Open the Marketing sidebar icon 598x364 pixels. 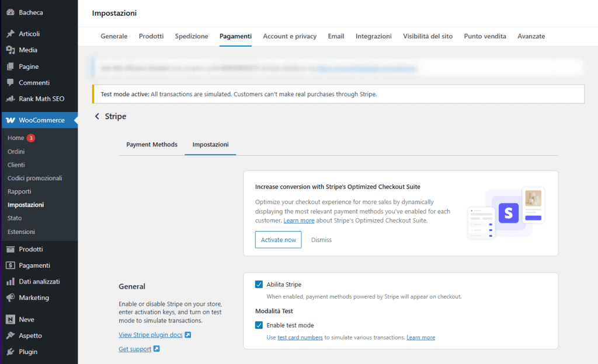tap(9, 297)
